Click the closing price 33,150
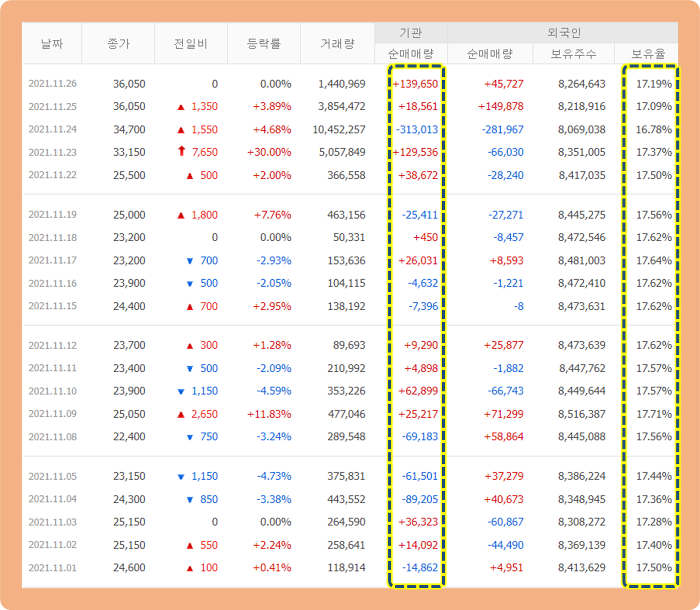Screen dimensions: 700x610 [129, 152]
